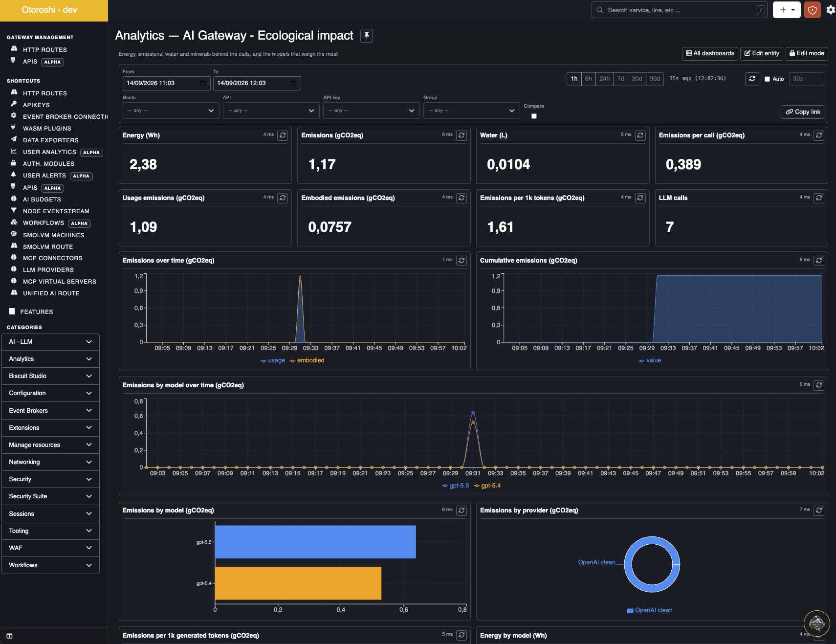Select the 7d time range
Image resolution: width=836 pixels, height=644 pixels.
point(621,79)
